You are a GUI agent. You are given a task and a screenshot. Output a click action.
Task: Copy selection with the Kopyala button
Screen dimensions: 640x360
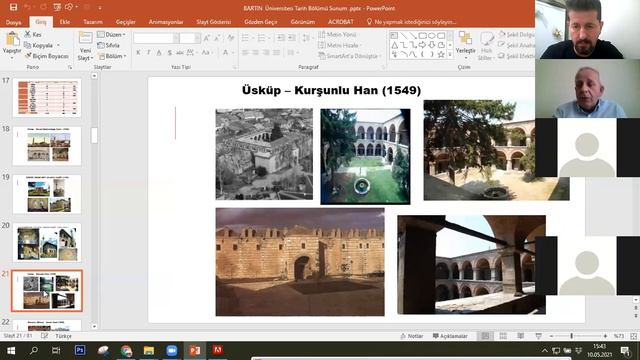(38, 45)
